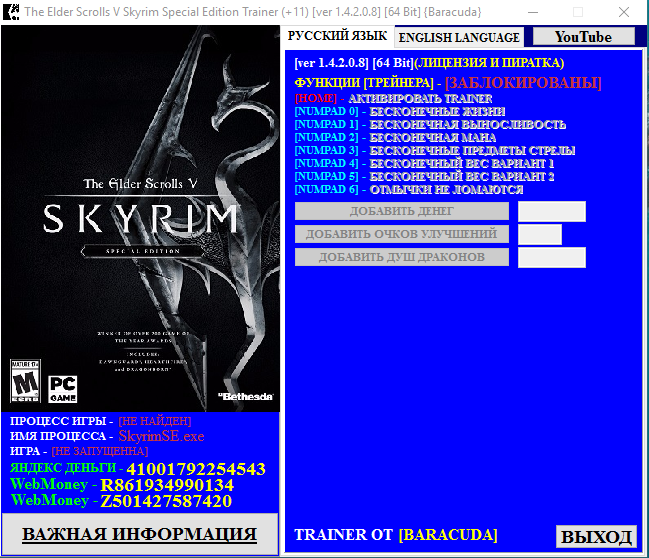Screen dimensions: 649x558
Task: Click the [NUMPAD 0] БЕСКОНЕЧНЫЕ ЖИЗНИ line
Action: 400,111
